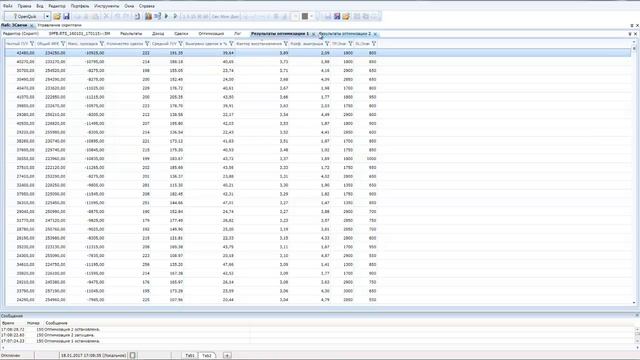Click the scroll-down arrow of results table
640x360 pixels.
[634, 303]
